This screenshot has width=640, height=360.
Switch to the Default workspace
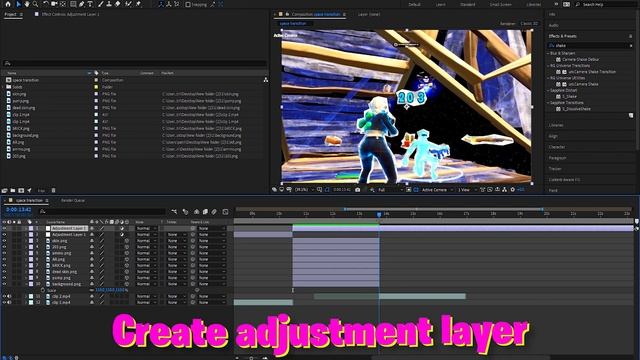414,4
